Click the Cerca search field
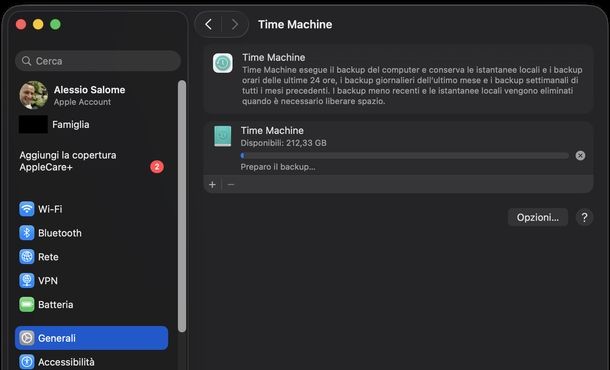 [x=98, y=61]
